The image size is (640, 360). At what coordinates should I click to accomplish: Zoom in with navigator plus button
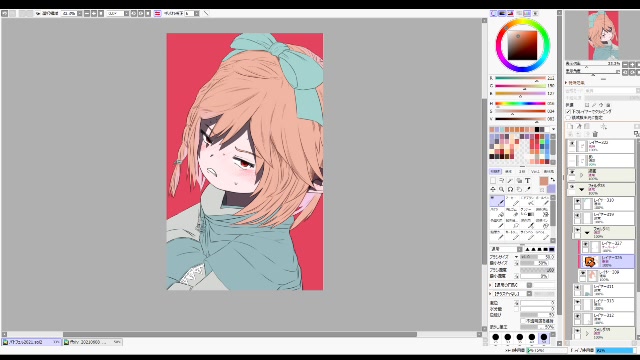(x=632, y=64)
